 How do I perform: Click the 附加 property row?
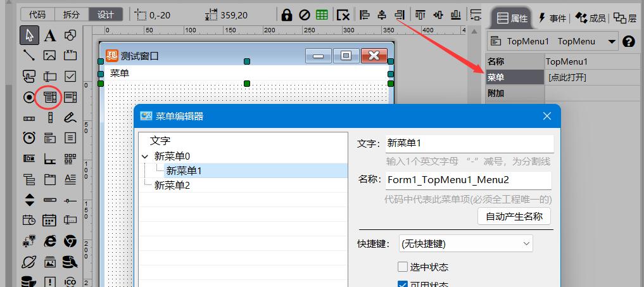pyautogui.click(x=564, y=93)
